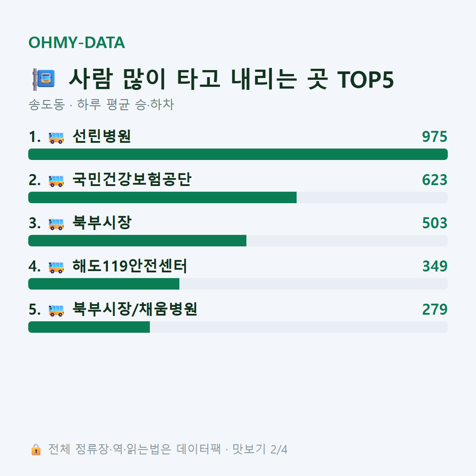The width and height of the screenshot is (476, 476).
Task: Click the OHMY-DATA brand label
Action: click(x=77, y=42)
